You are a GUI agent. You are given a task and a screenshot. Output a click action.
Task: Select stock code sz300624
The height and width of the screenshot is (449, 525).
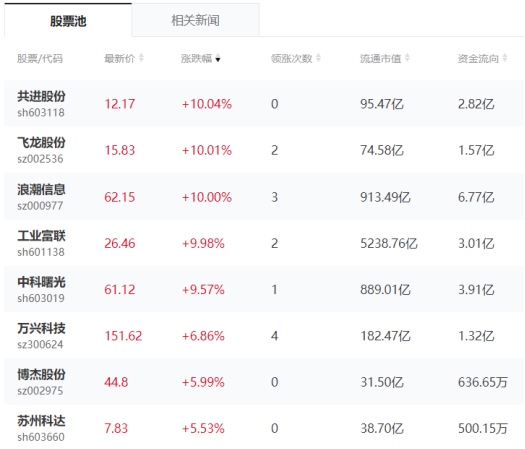click(x=40, y=344)
